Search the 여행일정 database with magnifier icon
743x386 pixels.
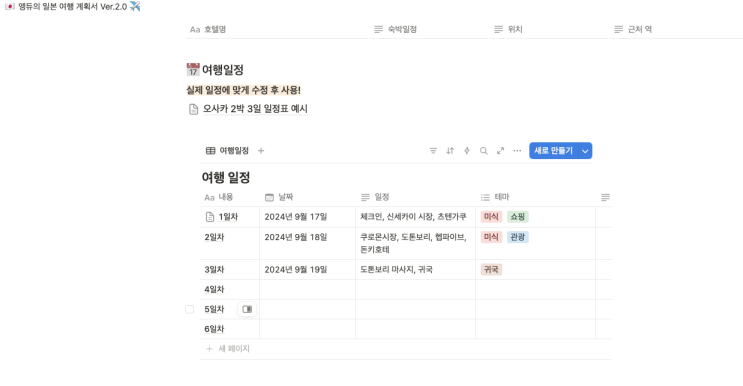click(484, 151)
